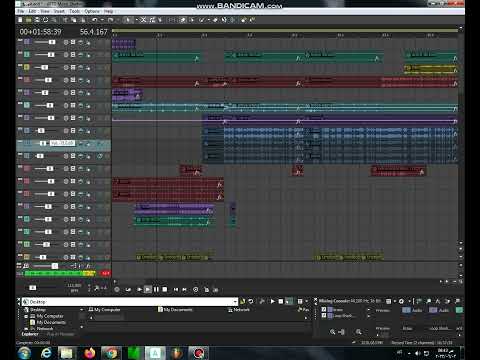Click the Redo toolbar icon

pos(110,20)
